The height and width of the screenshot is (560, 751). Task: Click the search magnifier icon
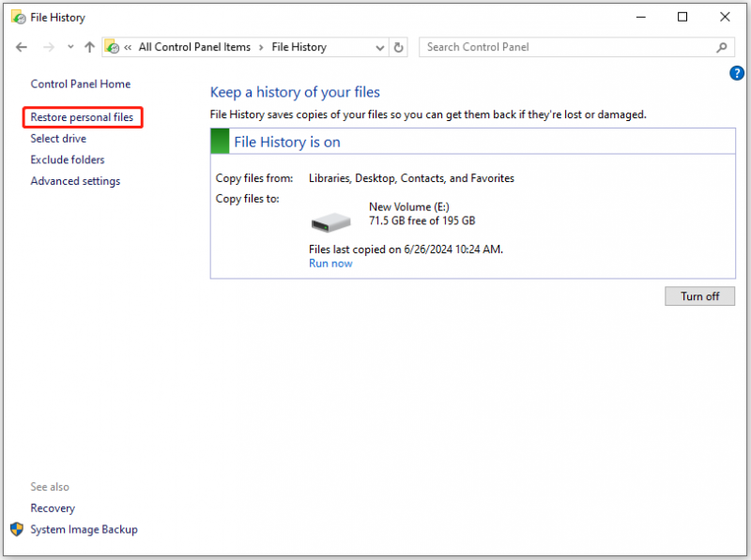click(x=722, y=48)
